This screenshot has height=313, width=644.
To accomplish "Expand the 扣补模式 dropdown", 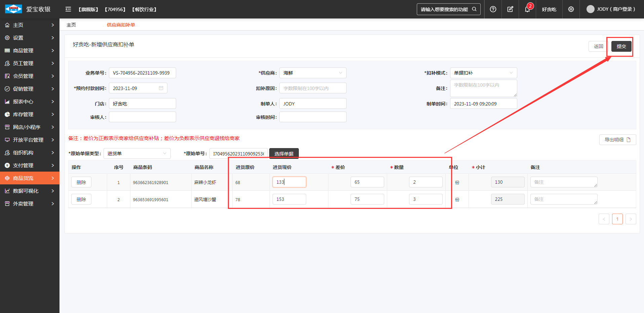I will (x=483, y=73).
